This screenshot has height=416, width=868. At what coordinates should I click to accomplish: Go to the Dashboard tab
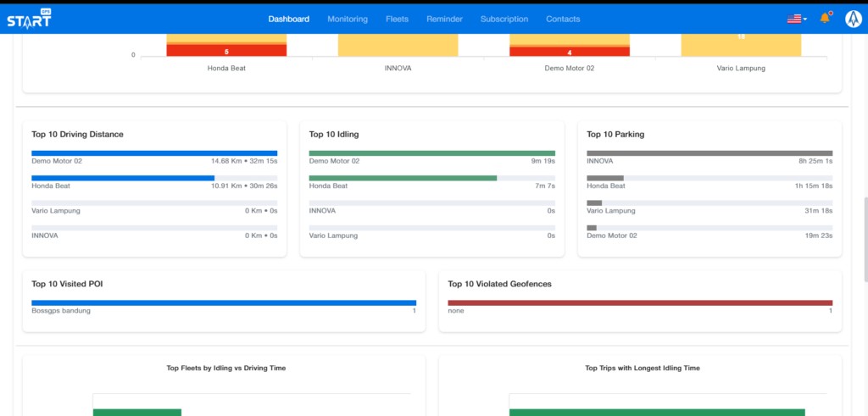tap(288, 19)
